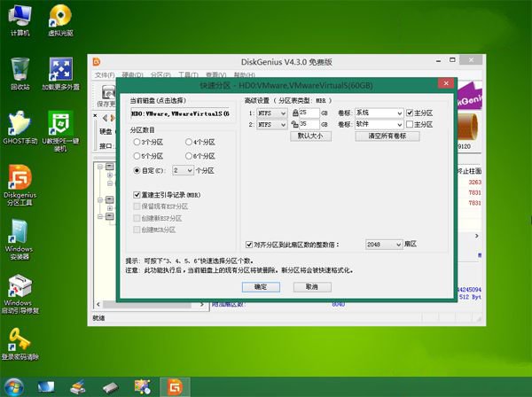The height and width of the screenshot is (397, 532).
Task: Click the 清空所有卷标 button
Action: 387,136
